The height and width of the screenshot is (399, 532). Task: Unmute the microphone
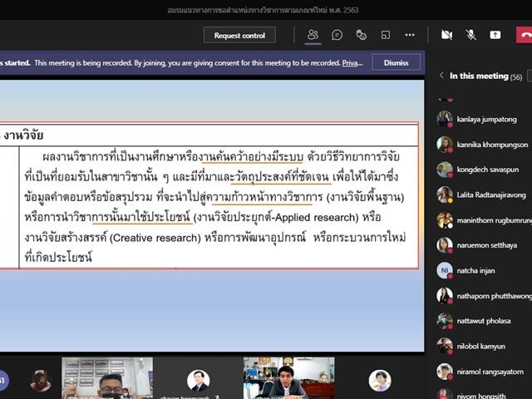pyautogui.click(x=471, y=35)
